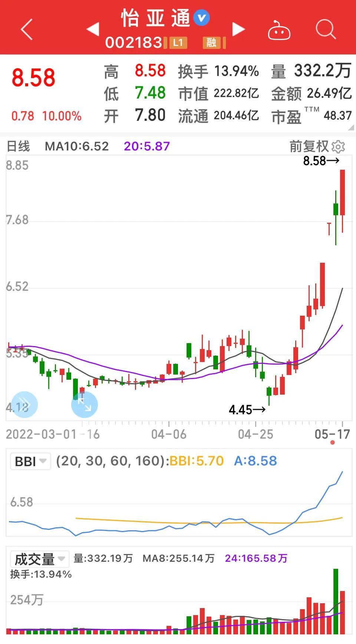
Task: Tap the blue verified badge beside 怡亚通
Action: point(202,18)
